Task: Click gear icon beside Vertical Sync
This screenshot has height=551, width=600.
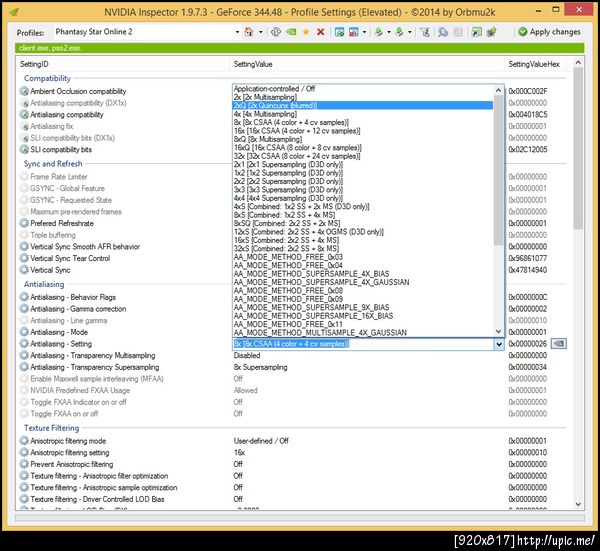Action: click(24, 270)
